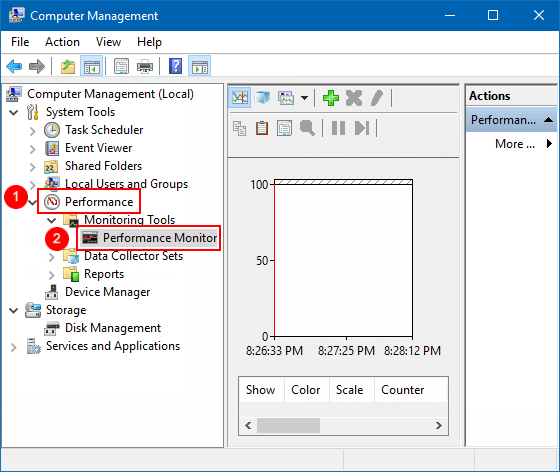Select Task Scheduler in the tree

coord(104,130)
